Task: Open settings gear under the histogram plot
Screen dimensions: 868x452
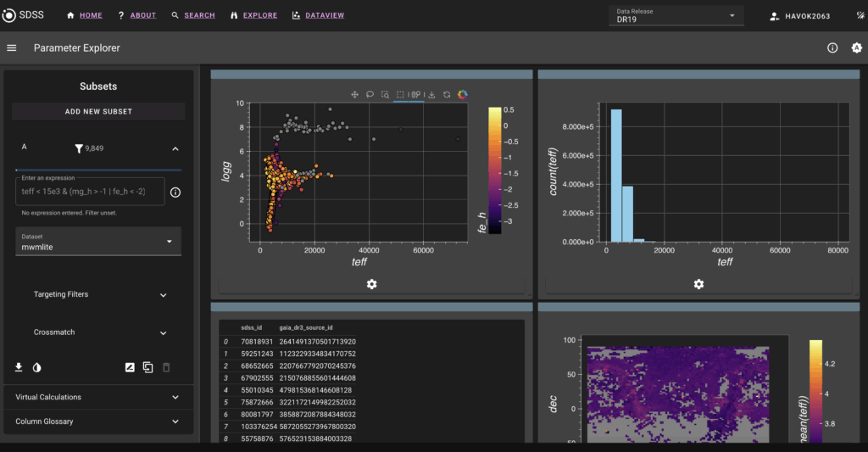Action: tap(698, 284)
